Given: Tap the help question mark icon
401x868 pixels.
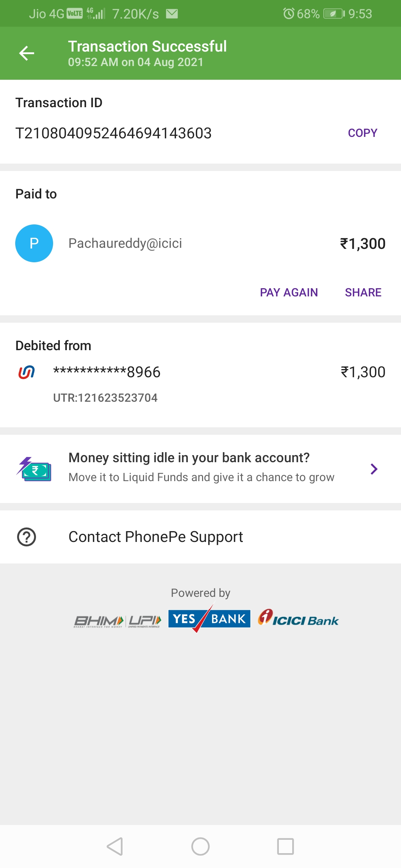Looking at the screenshot, I should pos(27,537).
